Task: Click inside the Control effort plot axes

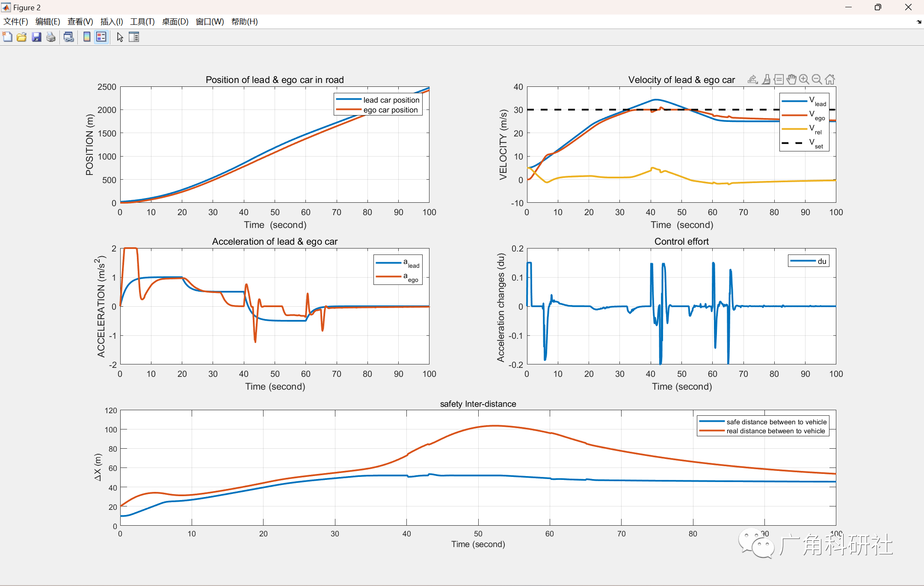Action: pyautogui.click(x=681, y=306)
